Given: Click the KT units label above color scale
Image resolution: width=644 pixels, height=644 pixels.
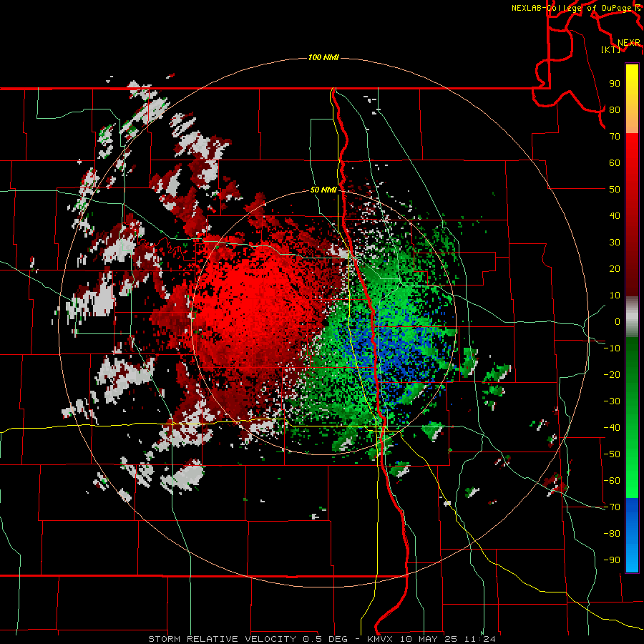Looking at the screenshot, I should coord(610,49).
